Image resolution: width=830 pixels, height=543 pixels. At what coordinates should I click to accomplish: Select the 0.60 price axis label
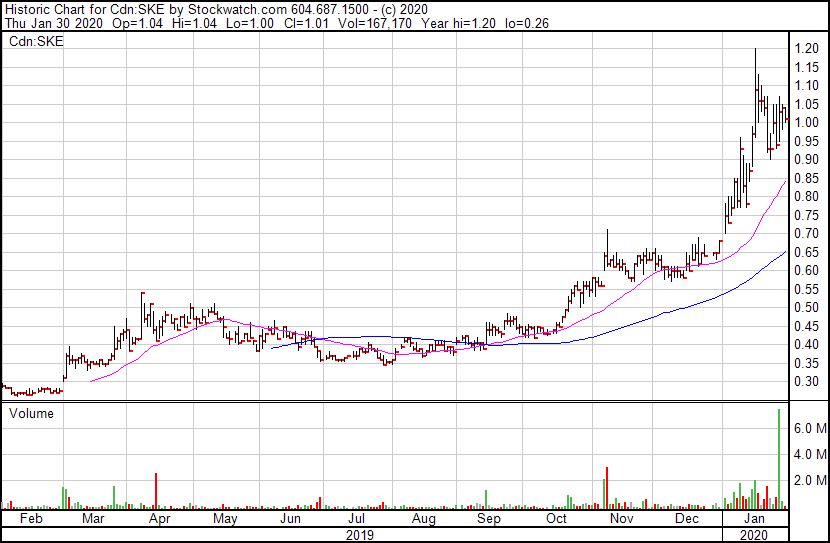(x=807, y=270)
